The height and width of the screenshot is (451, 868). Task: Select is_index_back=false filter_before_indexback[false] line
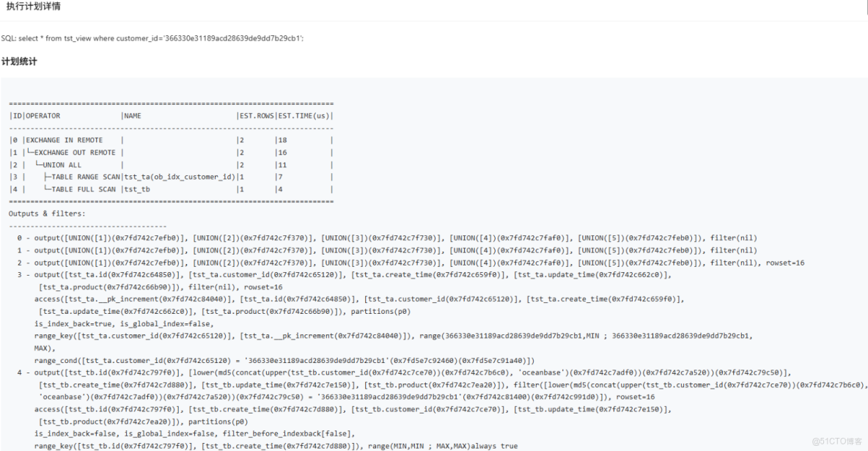(195, 433)
